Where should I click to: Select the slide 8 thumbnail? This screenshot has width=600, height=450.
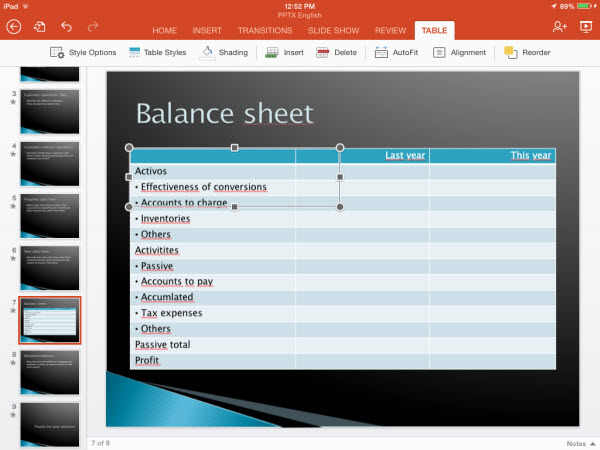pyautogui.click(x=51, y=371)
